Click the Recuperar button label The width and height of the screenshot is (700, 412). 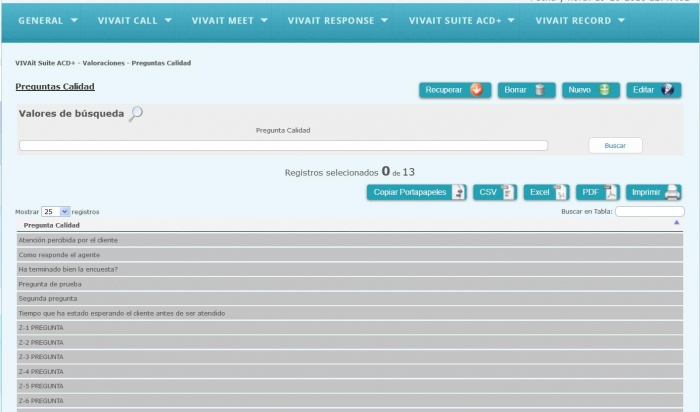(x=443, y=90)
